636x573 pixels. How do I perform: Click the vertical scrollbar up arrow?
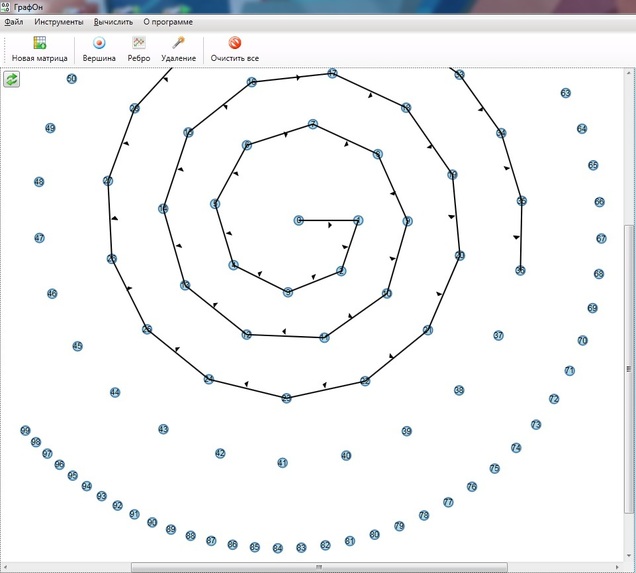[629, 73]
